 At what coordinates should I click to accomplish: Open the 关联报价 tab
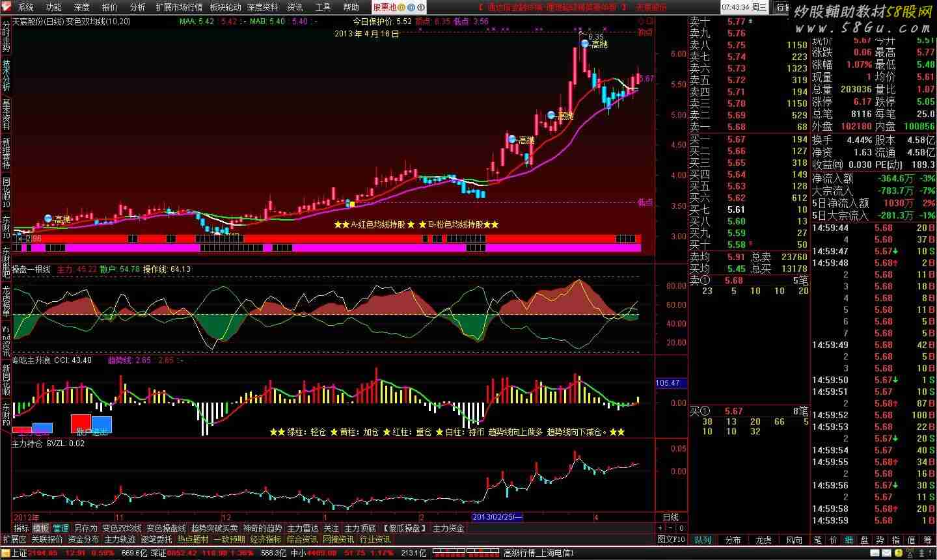tap(47, 539)
